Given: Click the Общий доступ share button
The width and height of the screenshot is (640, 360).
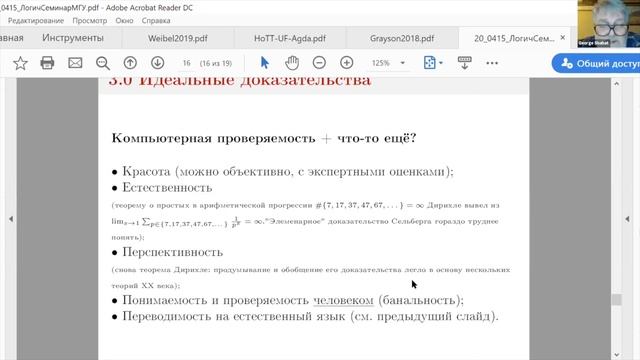Looking at the screenshot, I should [596, 63].
